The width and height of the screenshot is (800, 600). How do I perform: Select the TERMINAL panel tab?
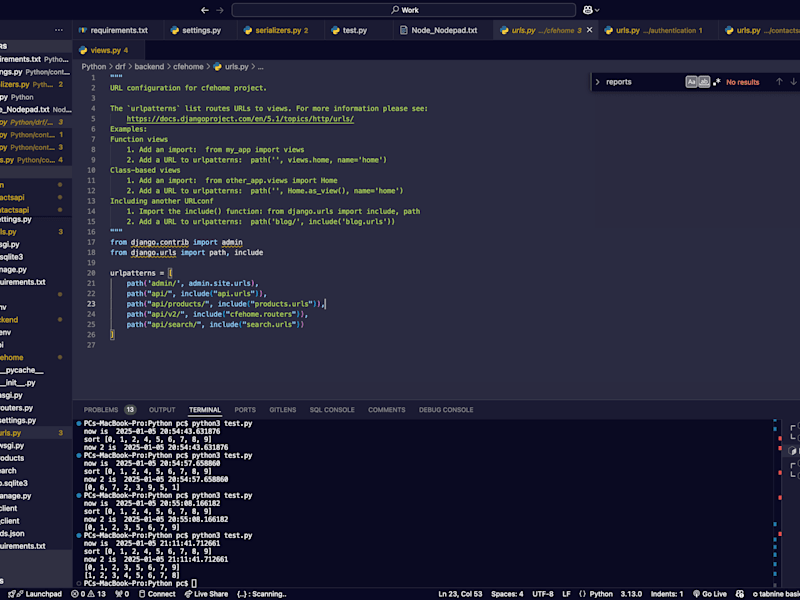tap(205, 410)
